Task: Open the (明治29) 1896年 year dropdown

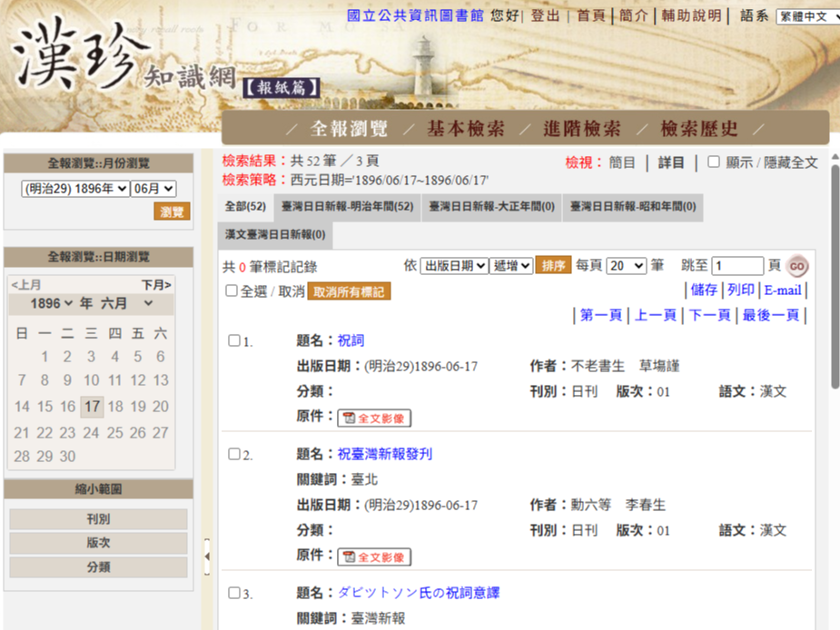Action: (x=75, y=189)
